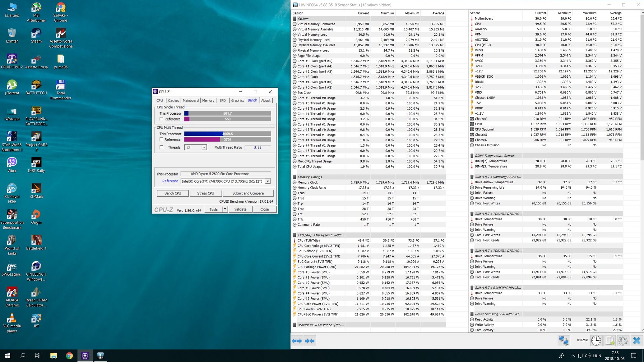This screenshot has height=362, width=644.
Task: Click the inward collapse arrows icon in HWiNFO
Action: pos(310,341)
